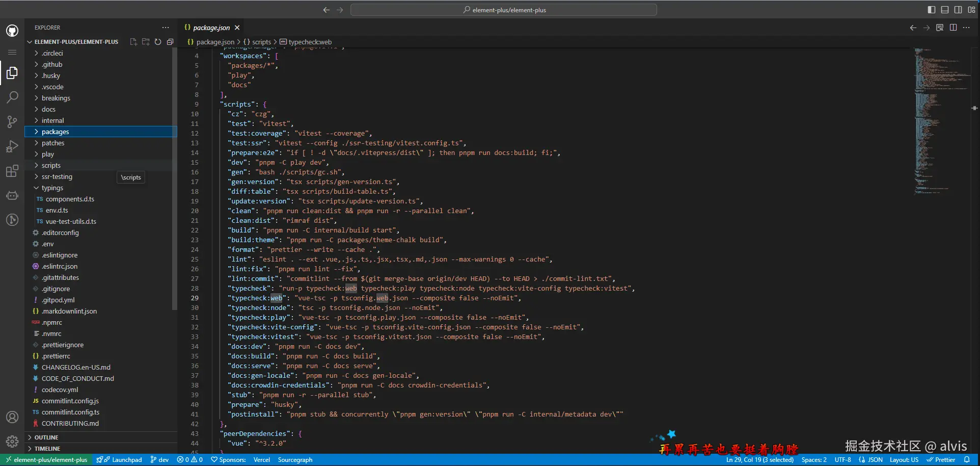Expand the OUTLINE section
980x466 pixels.
46,437
